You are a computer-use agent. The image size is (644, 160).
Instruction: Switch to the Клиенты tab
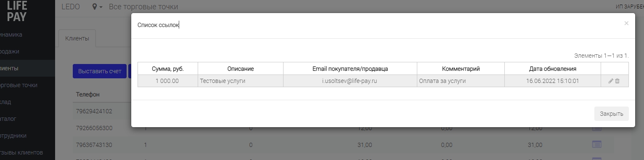coord(77,38)
